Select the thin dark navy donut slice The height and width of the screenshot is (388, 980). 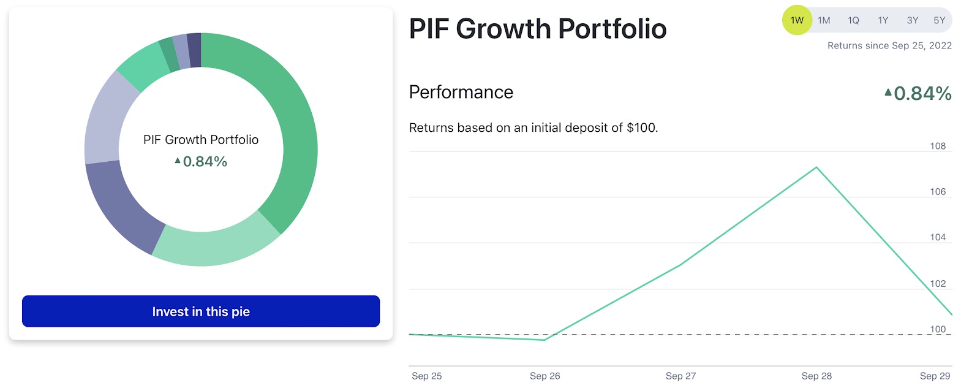pyautogui.click(x=194, y=50)
